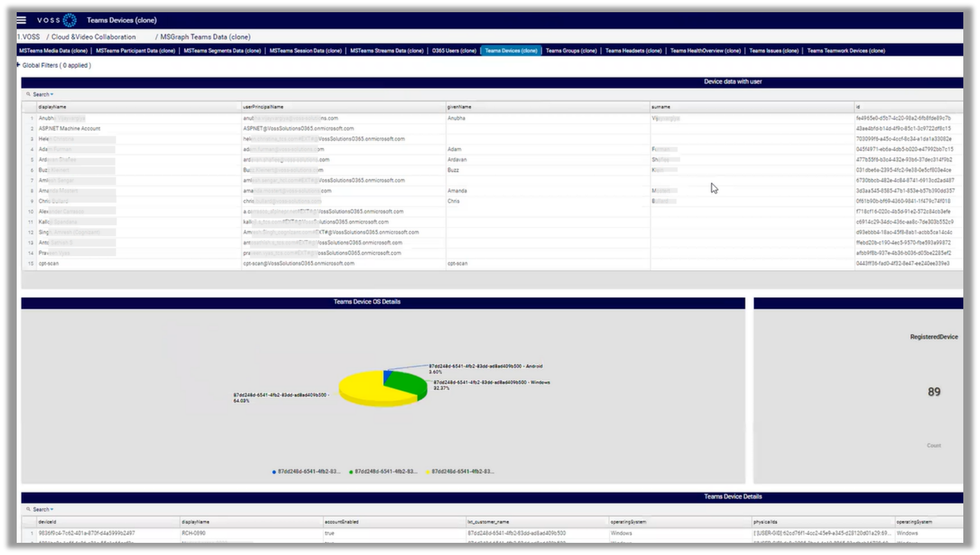Select O365 Users (clone) tab

454,51
